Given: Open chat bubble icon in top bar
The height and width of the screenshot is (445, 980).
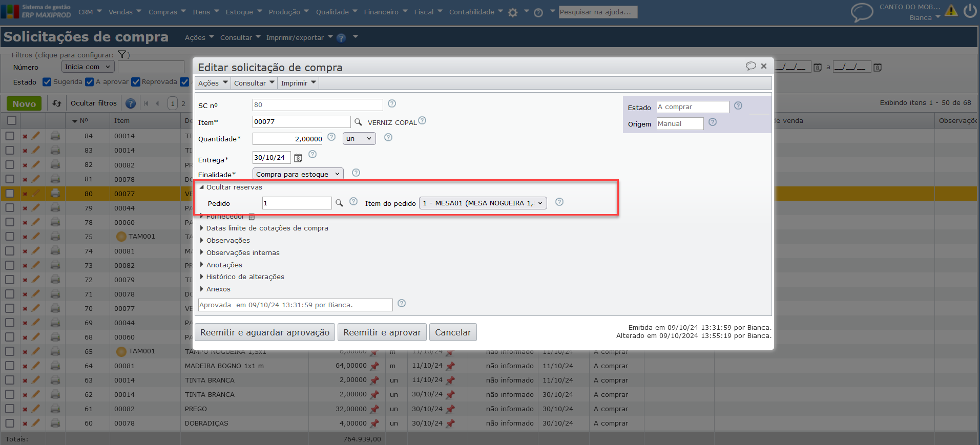Looking at the screenshot, I should (862, 12).
